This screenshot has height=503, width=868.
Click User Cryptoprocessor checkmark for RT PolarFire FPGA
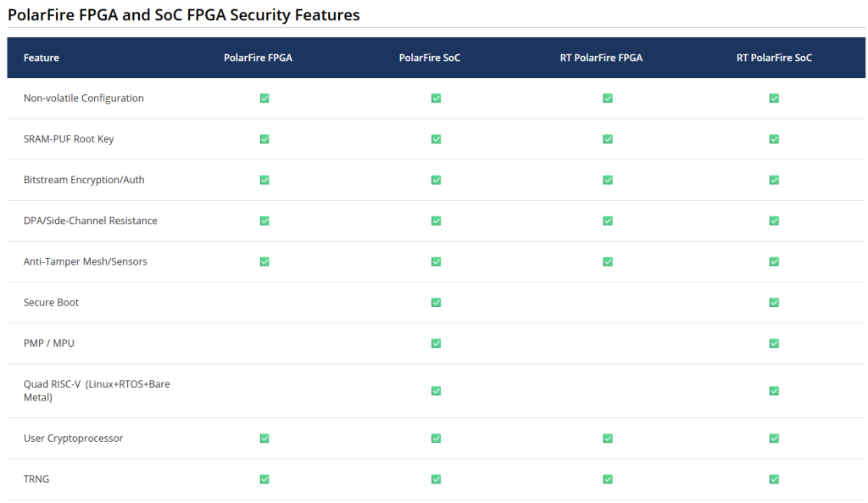608,439
